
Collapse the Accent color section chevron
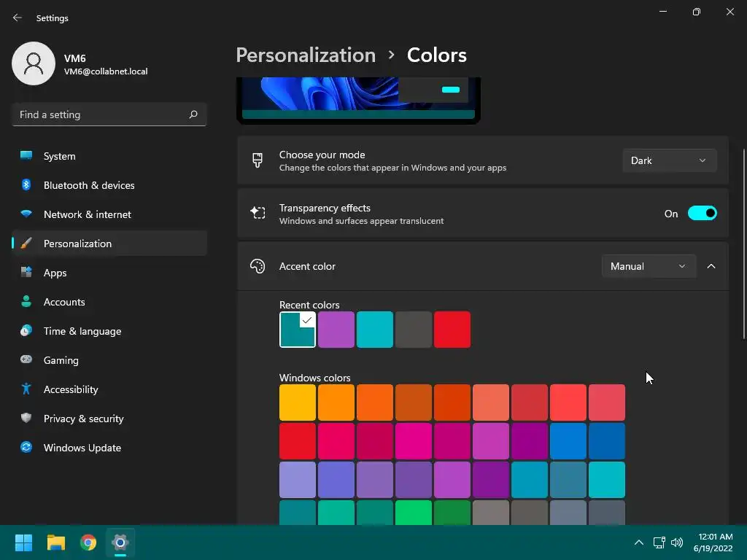click(711, 266)
